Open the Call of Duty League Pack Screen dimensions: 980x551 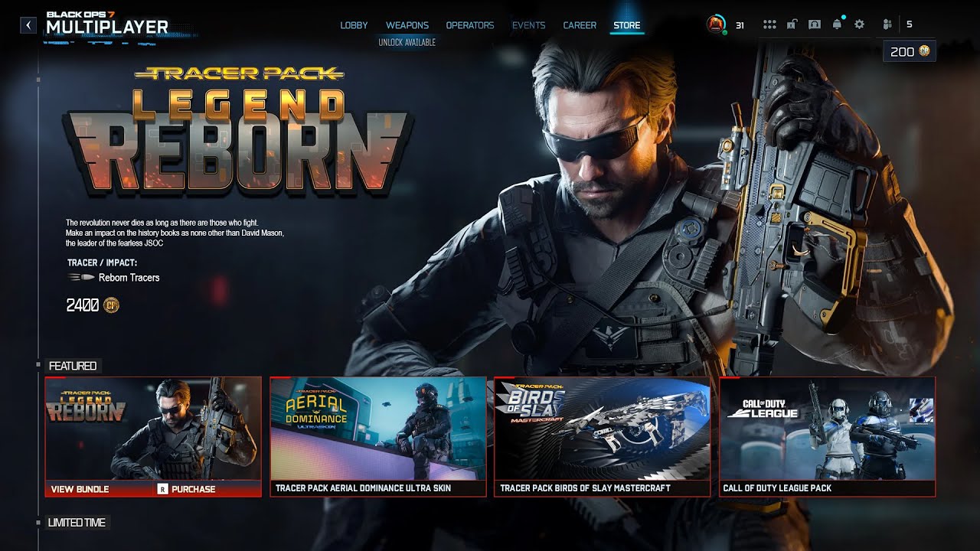828,437
